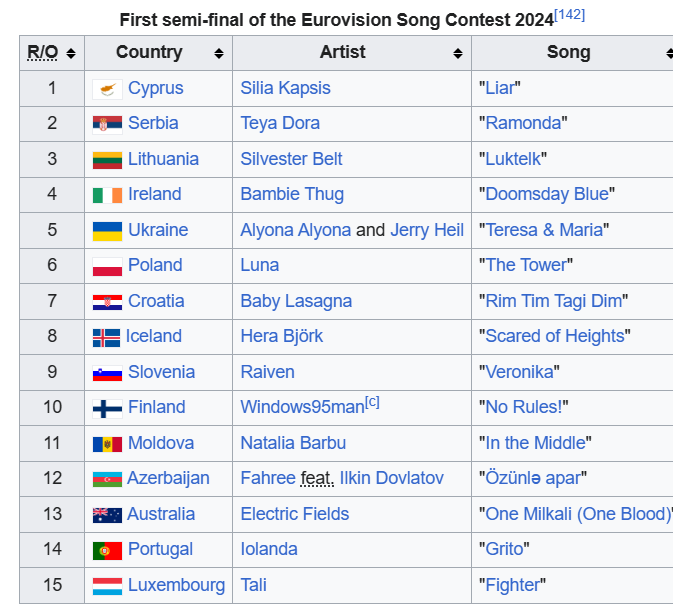Image resolution: width=673 pixels, height=612 pixels.
Task: Click the Luxembourg flag icon
Action: tap(107, 586)
